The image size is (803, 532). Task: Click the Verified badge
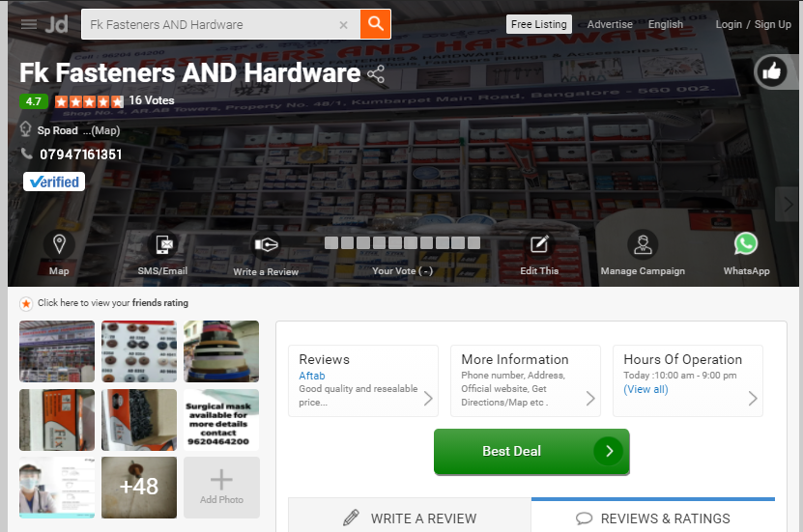(x=54, y=182)
